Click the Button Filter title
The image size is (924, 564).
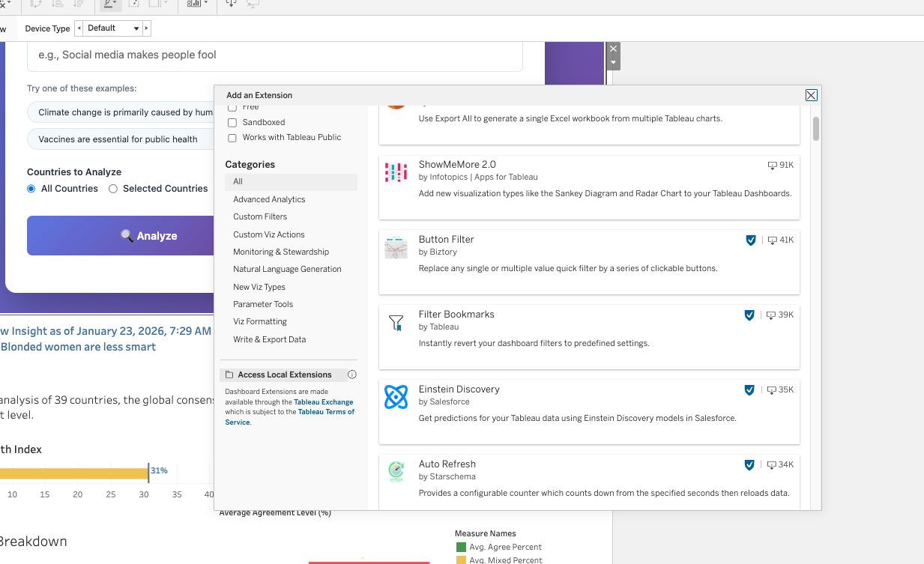click(447, 240)
